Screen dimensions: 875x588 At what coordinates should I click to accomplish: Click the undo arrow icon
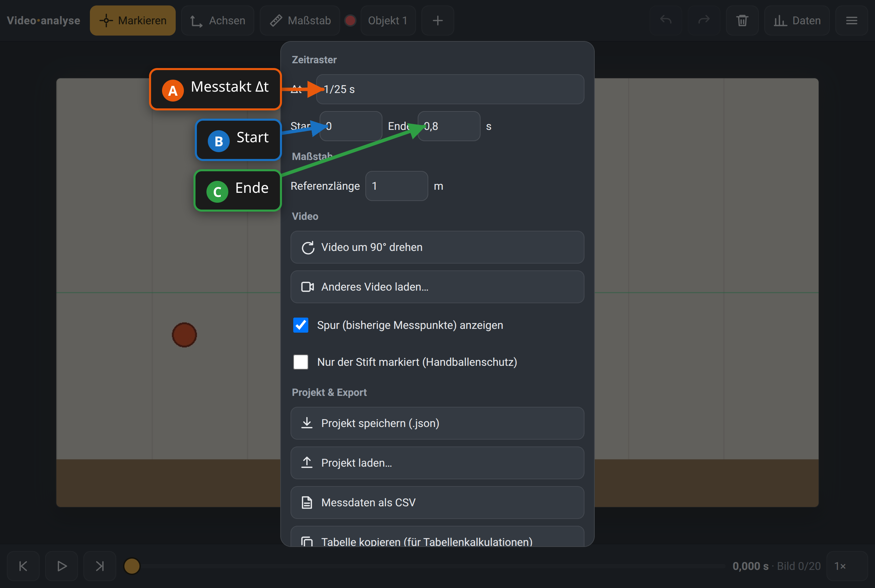665,20
